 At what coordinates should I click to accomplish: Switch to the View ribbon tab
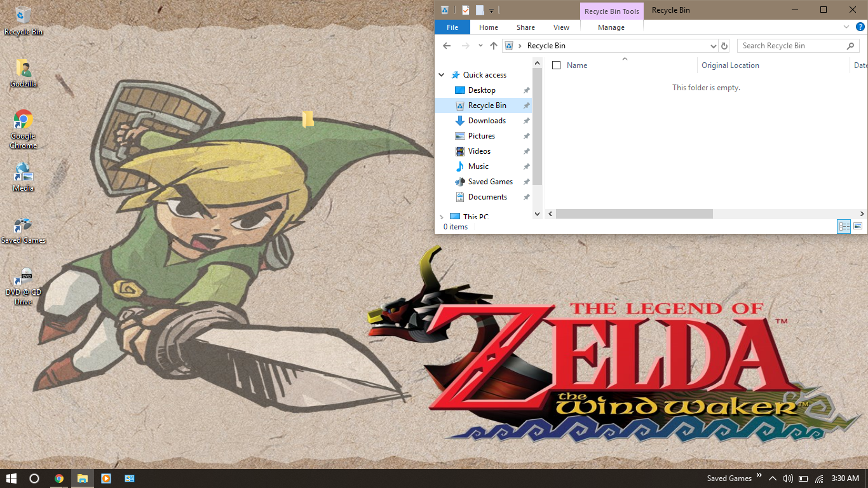(x=561, y=27)
